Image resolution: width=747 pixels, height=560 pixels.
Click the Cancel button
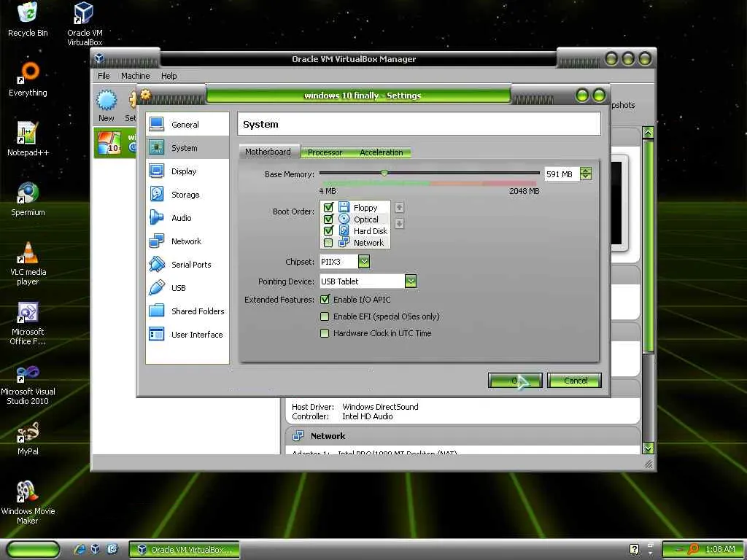[575, 381]
